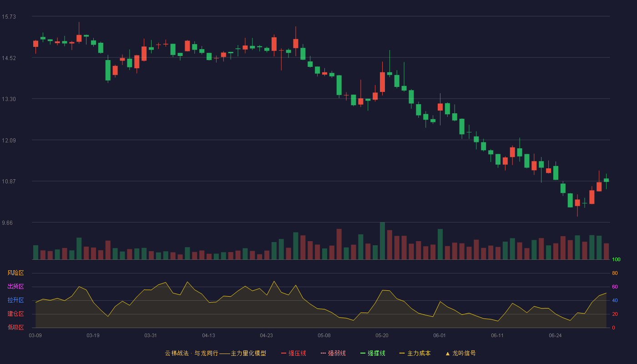Click the 03-31 date label
Image resolution: width=637 pixels, height=364 pixels.
point(151,335)
